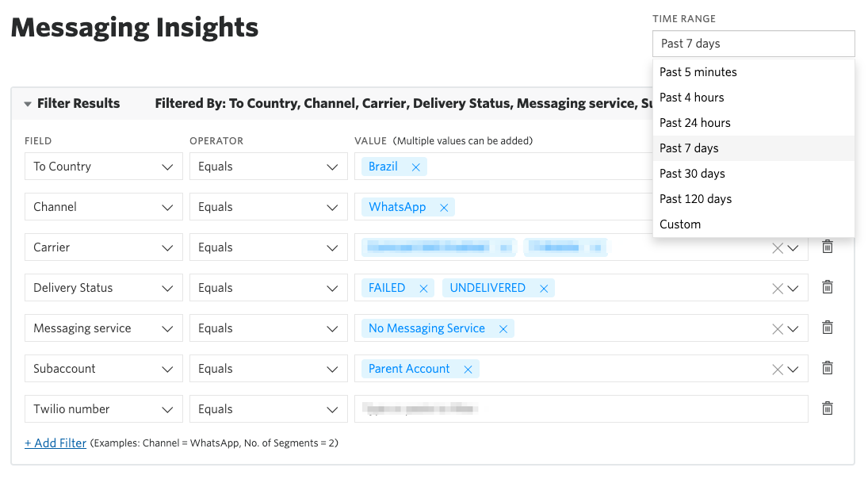Delete the Delivery Status filter row
The image size is (868, 479).
click(827, 286)
